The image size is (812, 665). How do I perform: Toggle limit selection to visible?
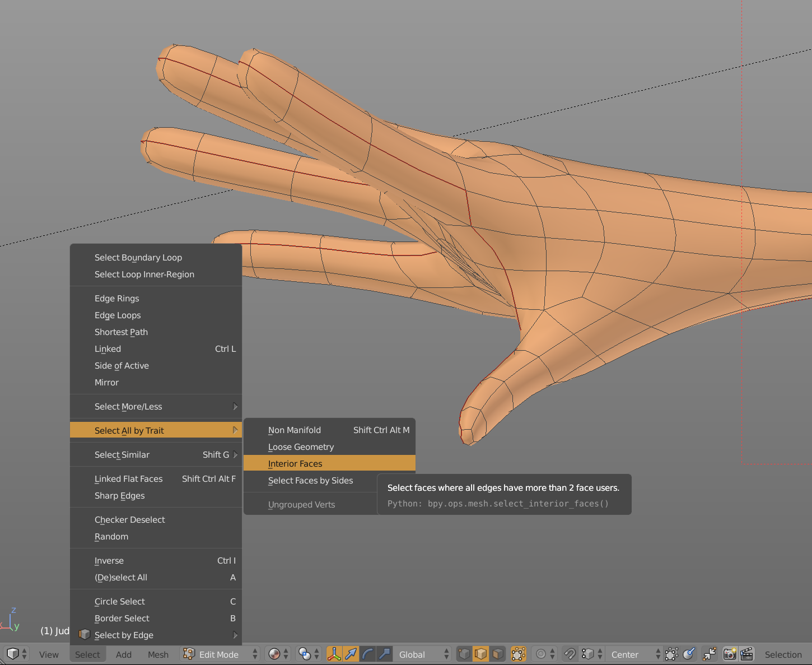(x=519, y=654)
